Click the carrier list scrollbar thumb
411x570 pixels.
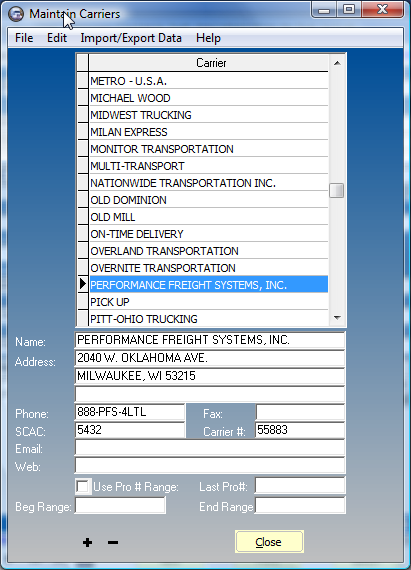(337, 190)
